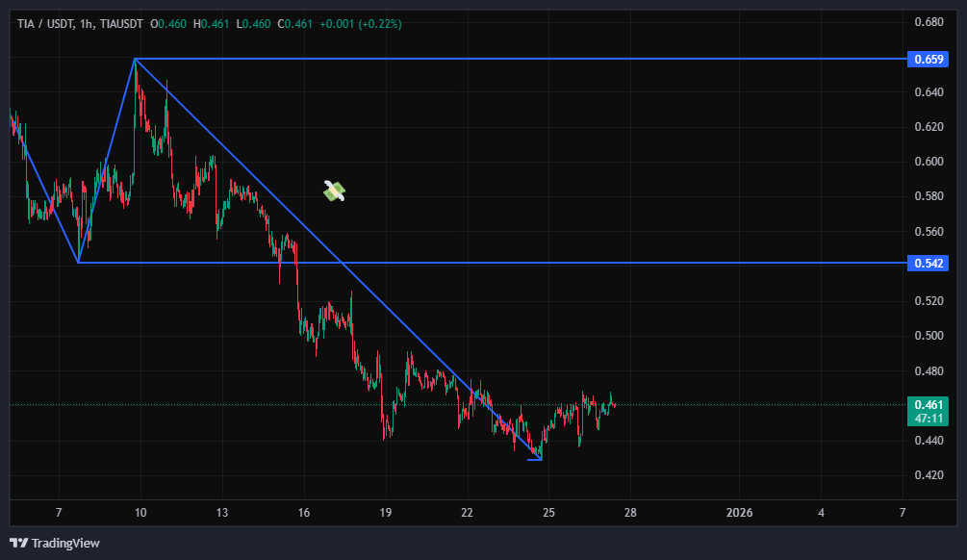Click the 0.480 price axis label

[x=929, y=371]
